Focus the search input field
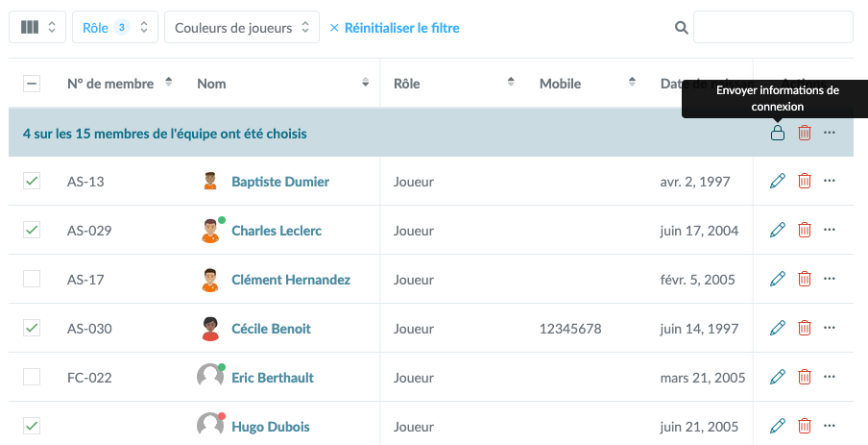 pyautogui.click(x=773, y=27)
